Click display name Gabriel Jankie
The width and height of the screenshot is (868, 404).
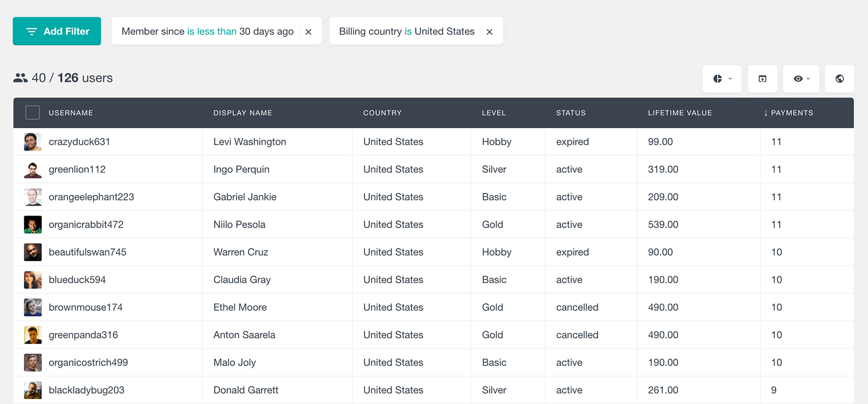pyautogui.click(x=245, y=197)
